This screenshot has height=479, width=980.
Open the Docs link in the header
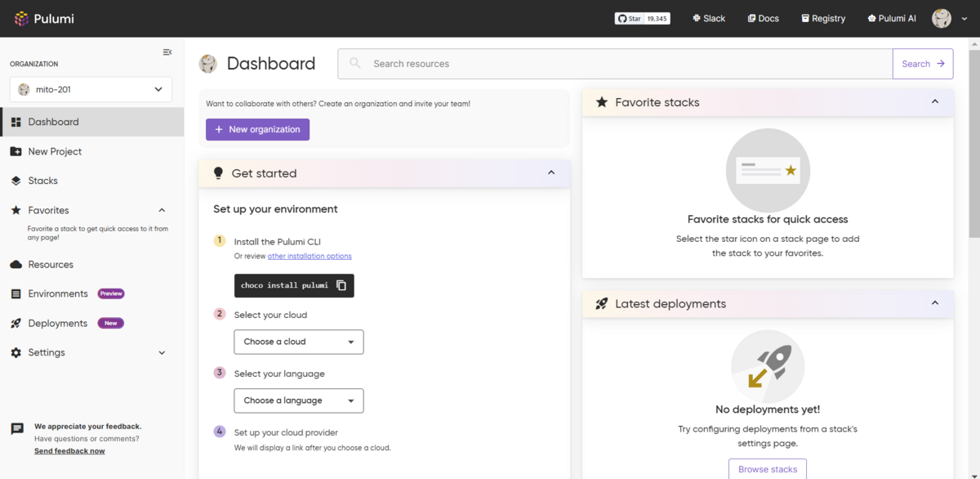pos(764,18)
